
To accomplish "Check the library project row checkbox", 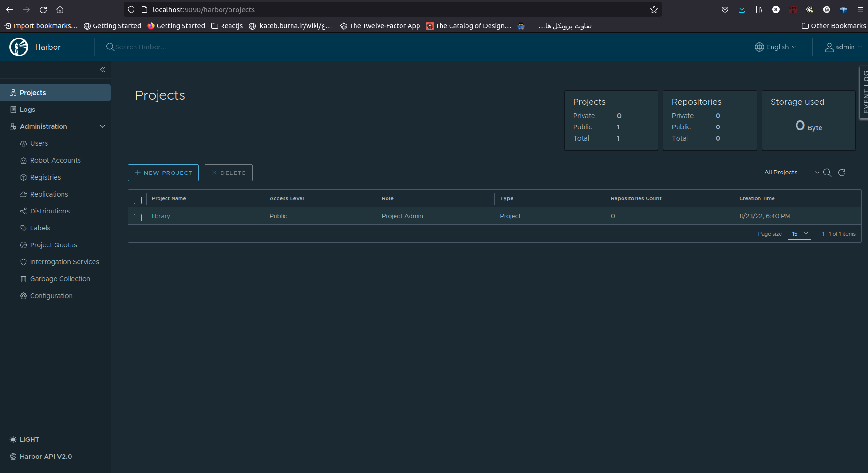I will 138,218.
